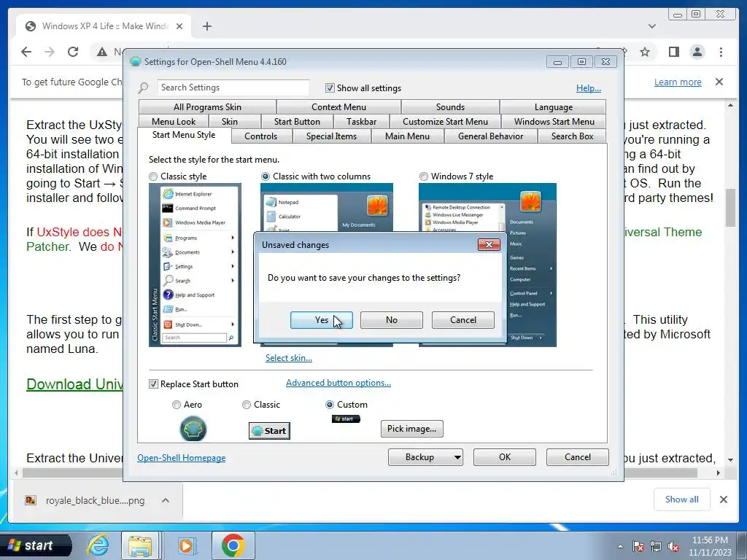Choose Aero start button radio option

(177, 405)
